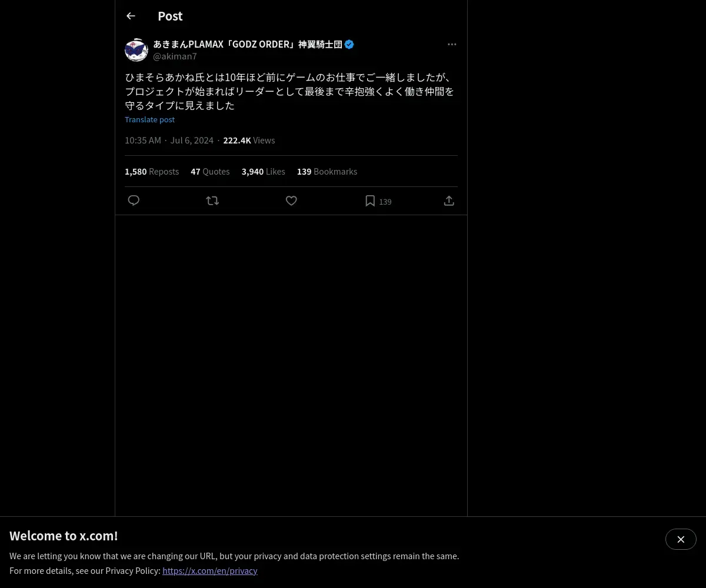
Task: Open the three-dot more options menu
Action: click(452, 44)
